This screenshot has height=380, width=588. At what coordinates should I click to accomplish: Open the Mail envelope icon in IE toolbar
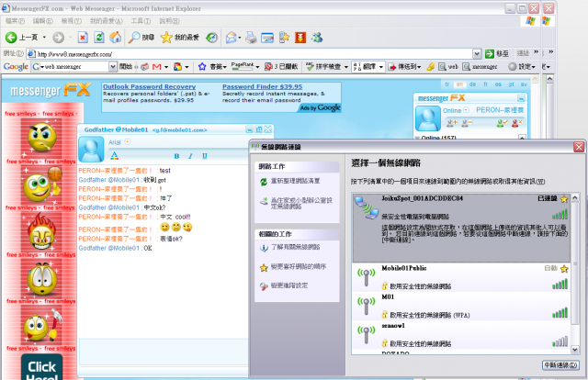point(232,38)
